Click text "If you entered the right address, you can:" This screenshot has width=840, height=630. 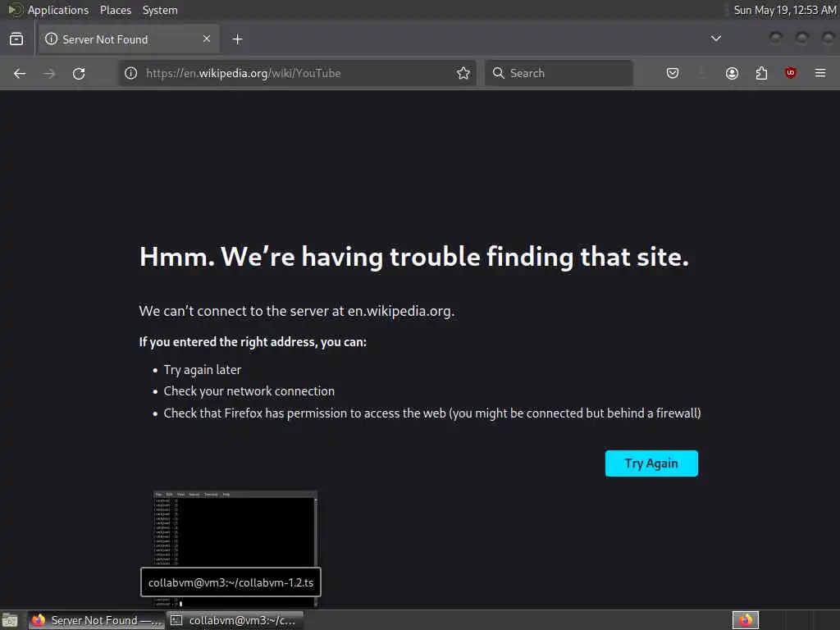click(253, 342)
